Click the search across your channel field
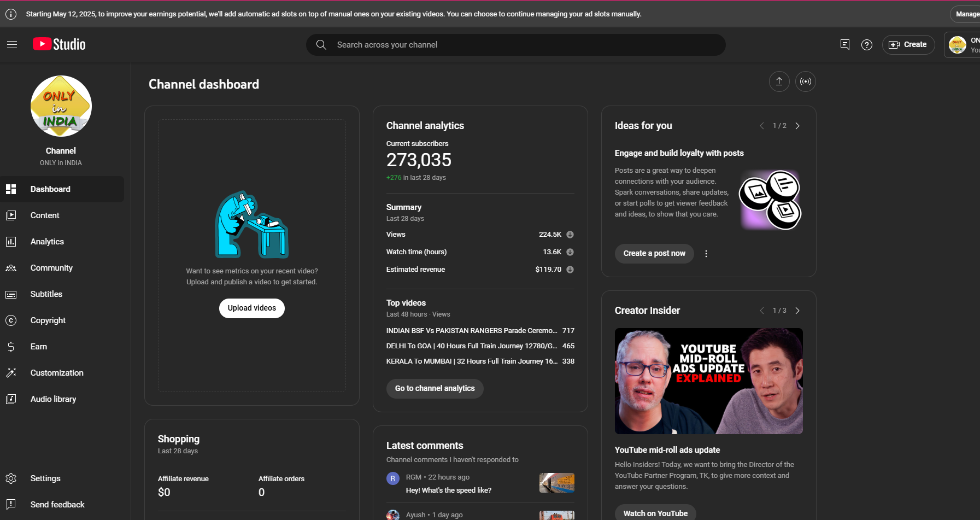Image resolution: width=980 pixels, height=520 pixels. point(516,45)
